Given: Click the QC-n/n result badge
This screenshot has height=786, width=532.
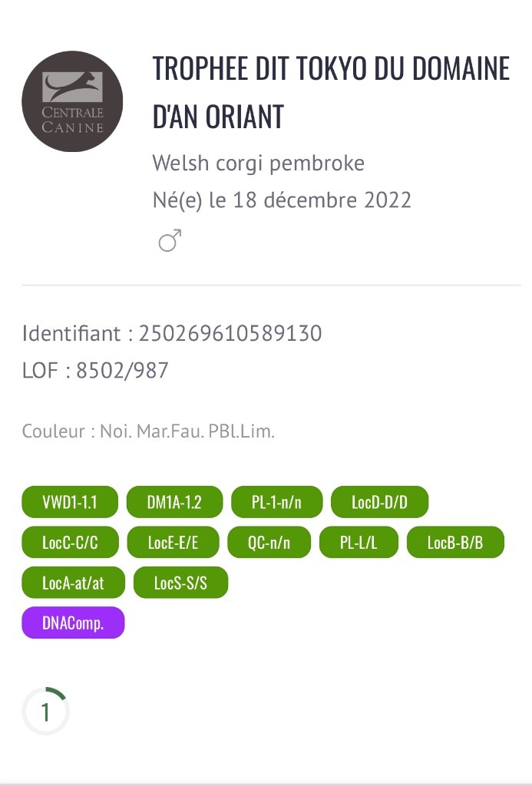Looking at the screenshot, I should point(269,543).
